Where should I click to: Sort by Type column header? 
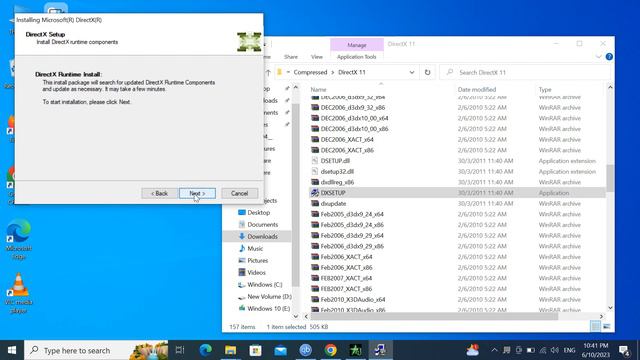[545, 89]
